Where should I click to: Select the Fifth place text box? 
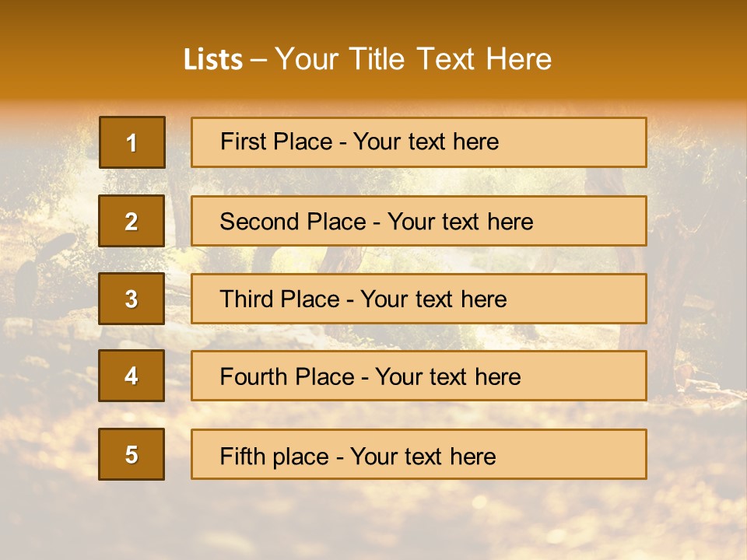pyautogui.click(x=358, y=455)
